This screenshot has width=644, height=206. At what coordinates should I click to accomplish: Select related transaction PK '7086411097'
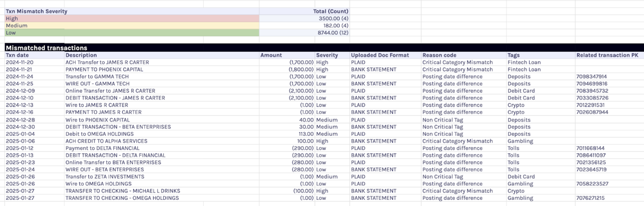tap(609, 155)
